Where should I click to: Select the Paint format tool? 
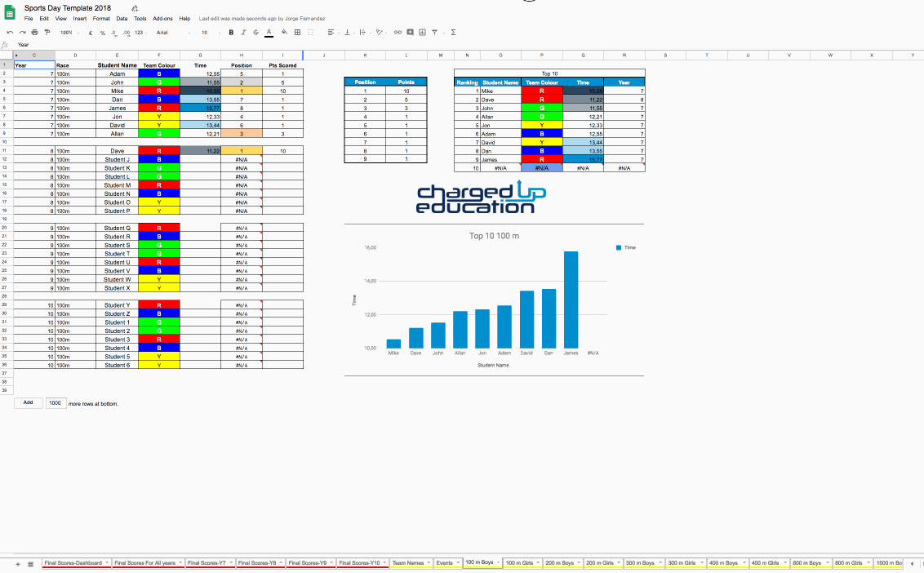pyautogui.click(x=47, y=33)
